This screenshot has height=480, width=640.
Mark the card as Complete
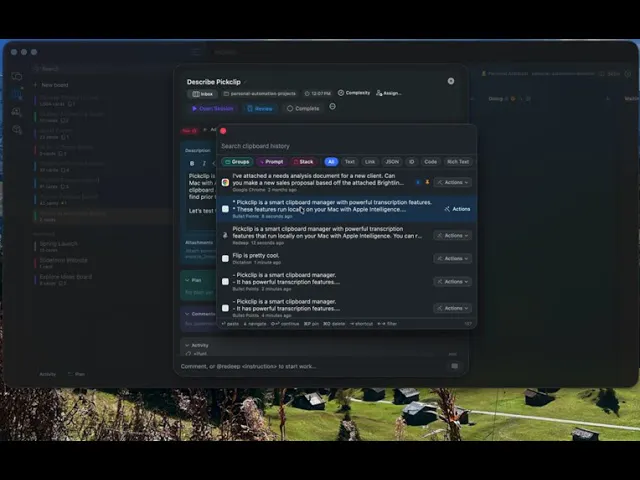(303, 109)
